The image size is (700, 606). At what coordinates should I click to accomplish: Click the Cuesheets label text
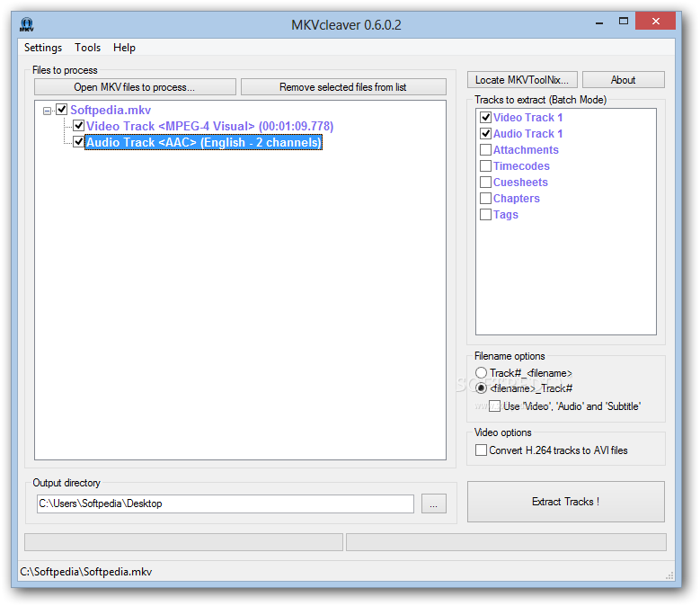pos(520,183)
